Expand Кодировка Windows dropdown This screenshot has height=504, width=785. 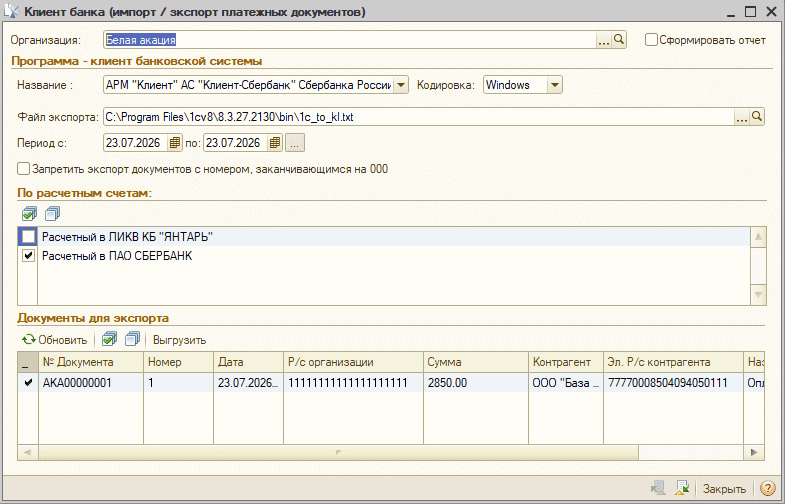click(555, 85)
